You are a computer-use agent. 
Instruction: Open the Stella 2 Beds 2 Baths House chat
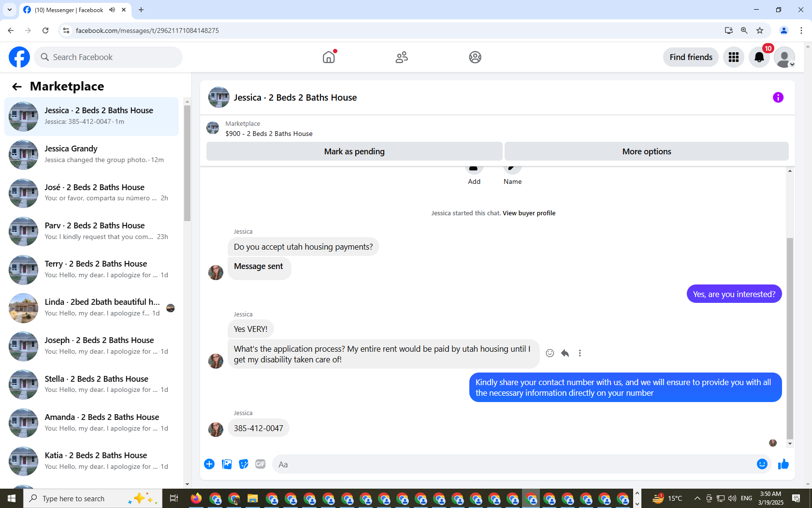[x=92, y=385]
